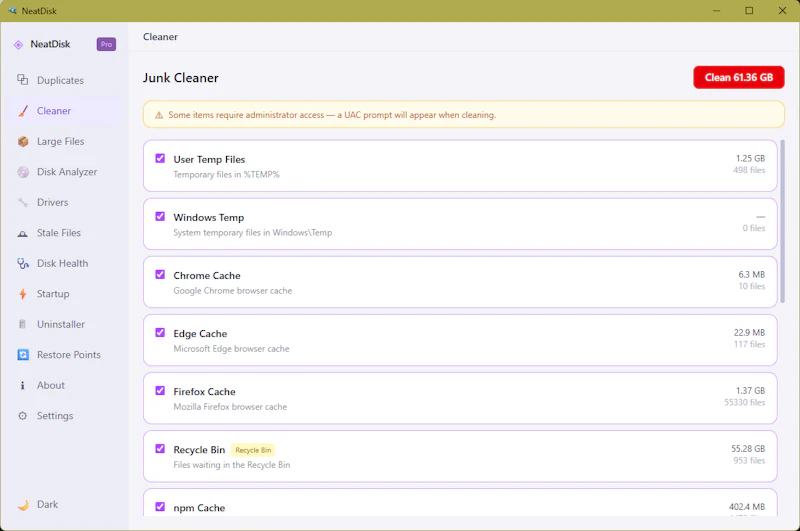Open the Settings label in the sidebar
Screen dimensions: 800x531
click(55, 416)
